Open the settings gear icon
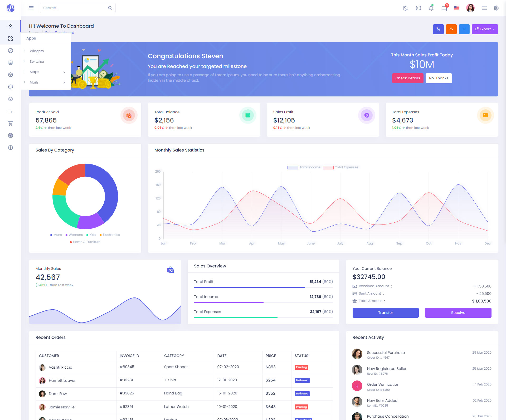Image resolution: width=506 pixels, height=420 pixels. click(496, 8)
